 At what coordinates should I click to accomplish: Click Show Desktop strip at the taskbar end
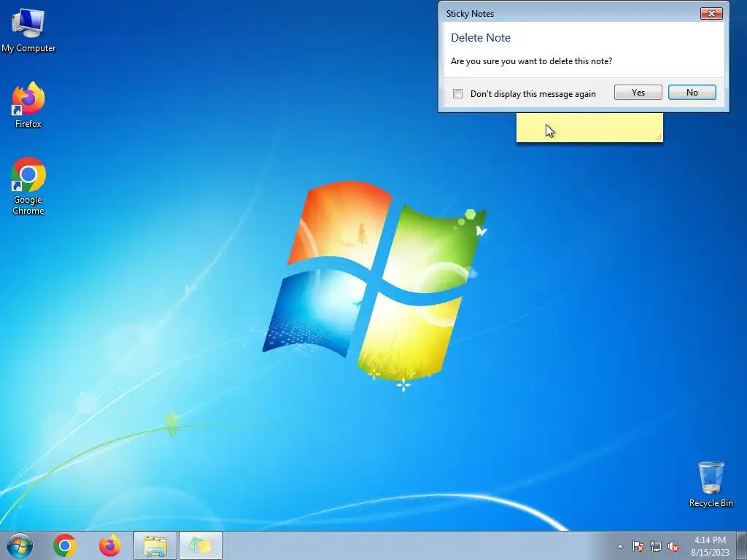[742, 545]
